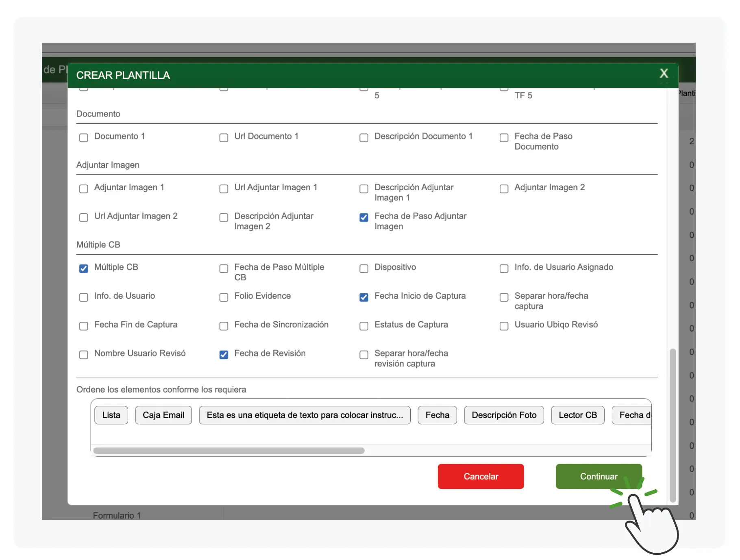
Task: Close the Crear Plantilla dialog
Action: (x=664, y=74)
